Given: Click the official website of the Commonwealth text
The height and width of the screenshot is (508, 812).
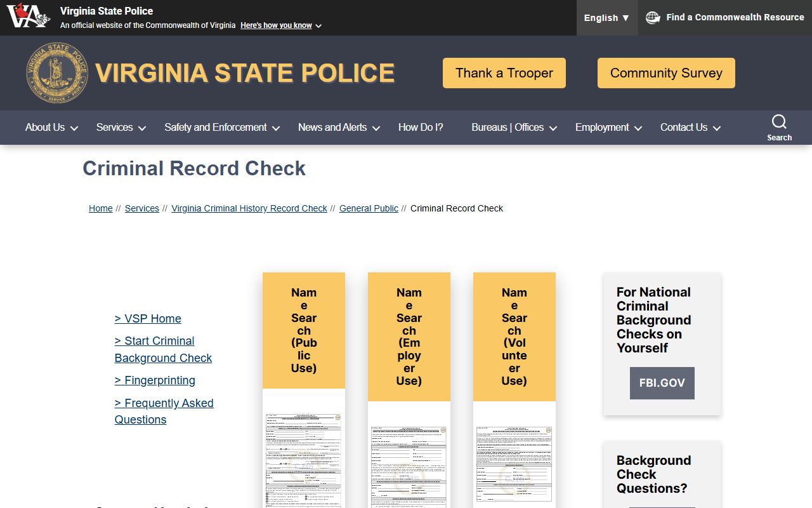Looking at the screenshot, I should (x=148, y=25).
